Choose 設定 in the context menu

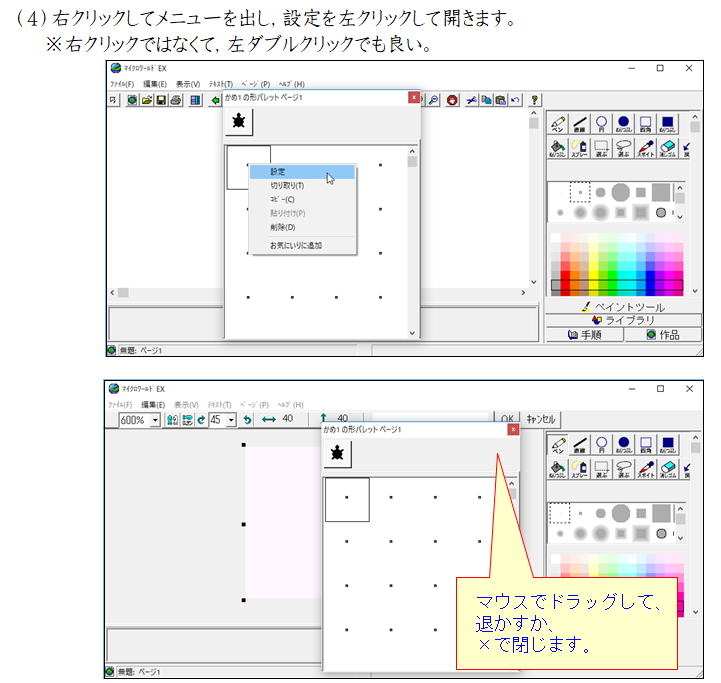click(302, 172)
